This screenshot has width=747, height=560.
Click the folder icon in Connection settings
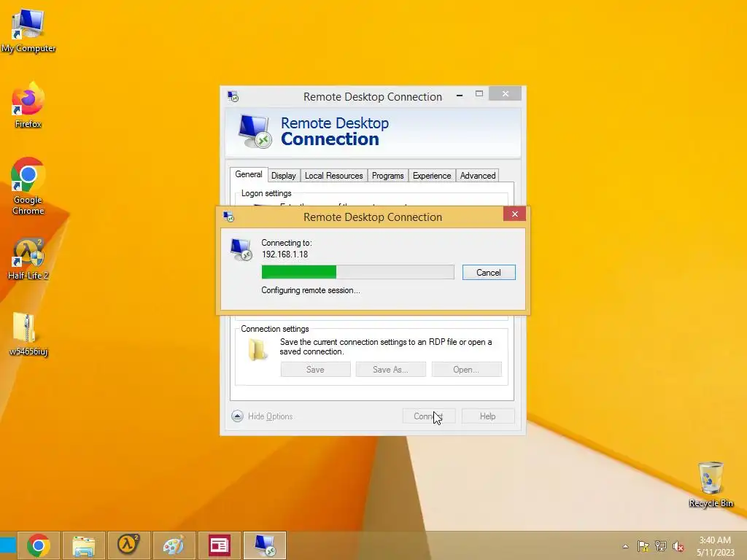pyautogui.click(x=258, y=350)
